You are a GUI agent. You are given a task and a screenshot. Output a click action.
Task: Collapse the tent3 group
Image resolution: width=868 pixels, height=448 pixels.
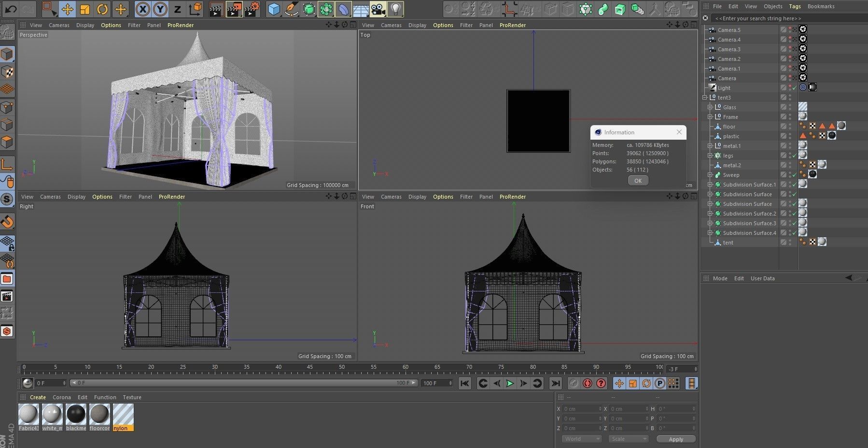point(704,98)
